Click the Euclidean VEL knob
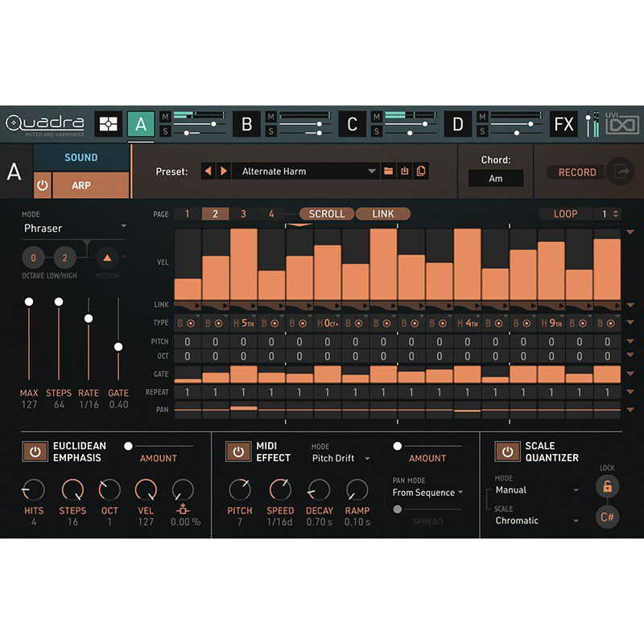This screenshot has height=644, width=644. pyautogui.click(x=146, y=489)
